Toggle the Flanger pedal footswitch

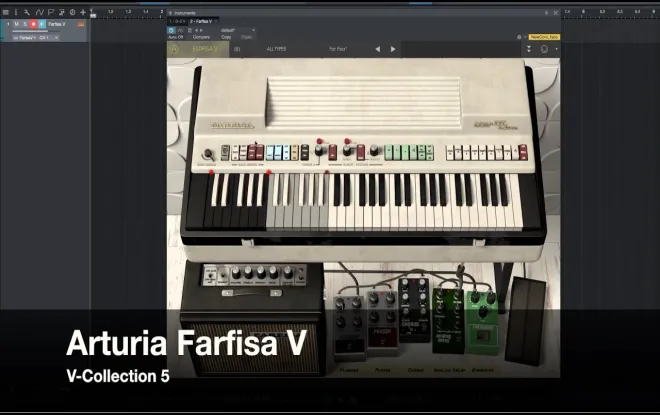349,347
